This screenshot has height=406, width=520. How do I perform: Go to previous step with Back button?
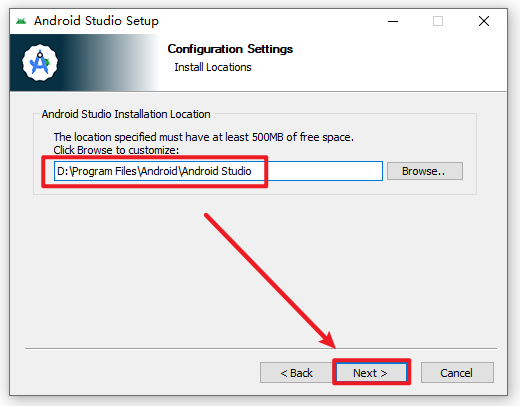pyautogui.click(x=296, y=373)
